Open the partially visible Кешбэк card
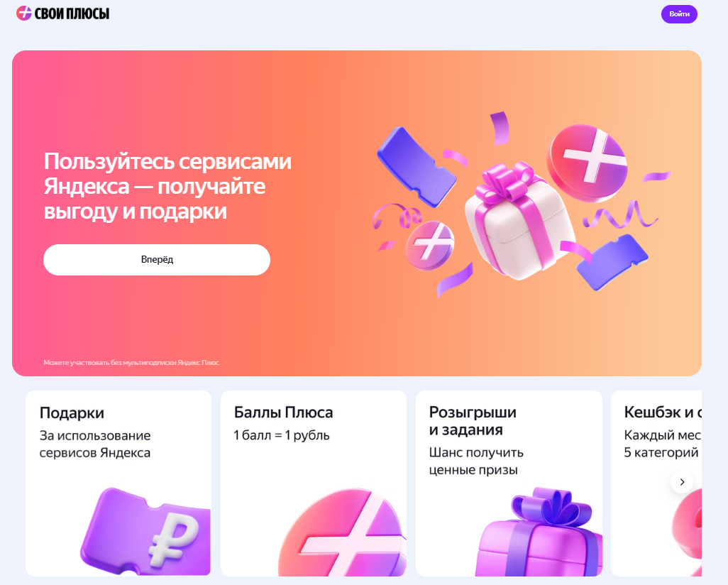This screenshot has width=728, height=585. click(656, 483)
